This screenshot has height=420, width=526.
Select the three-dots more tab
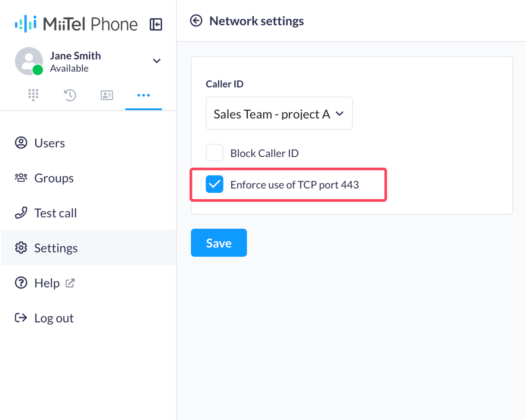point(143,95)
